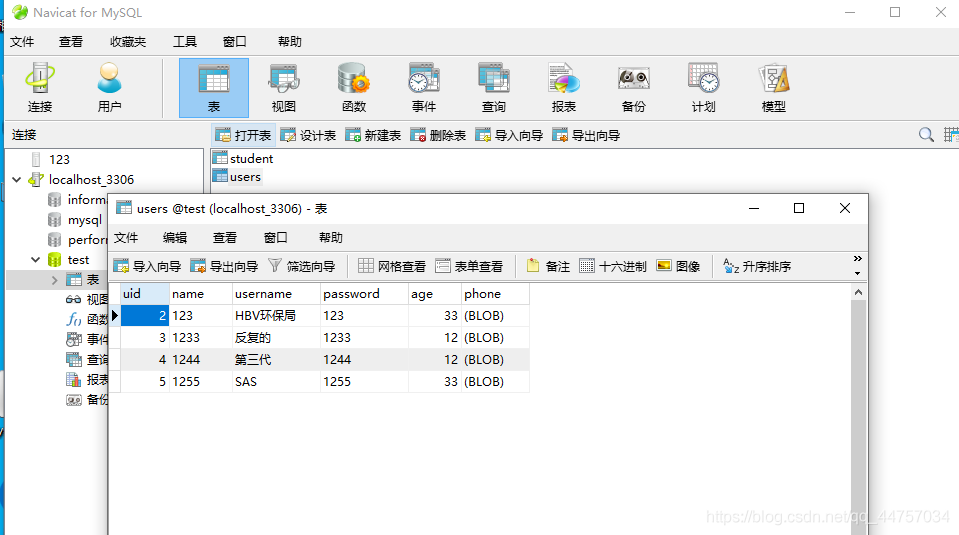
Task: Switch to 网格查看 (Grid View)
Action: coord(392,266)
